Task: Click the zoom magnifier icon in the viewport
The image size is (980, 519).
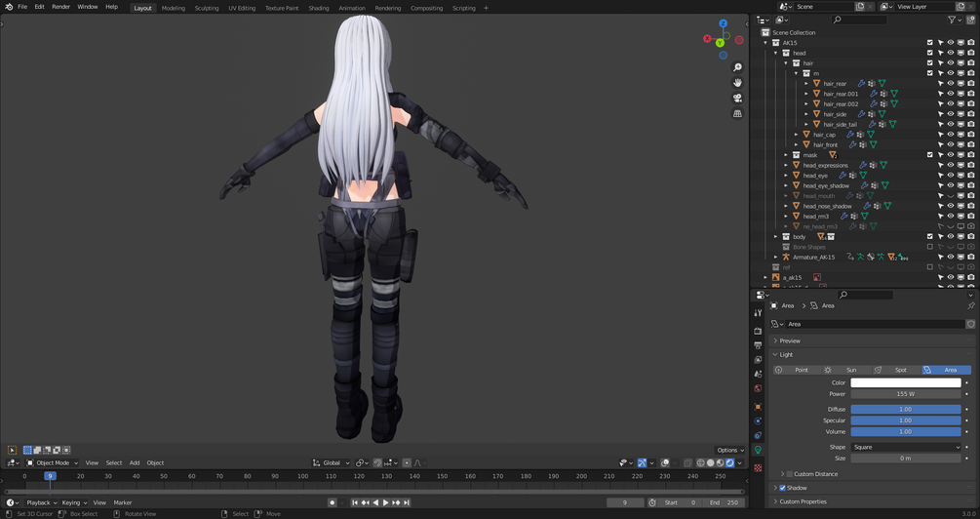Action: pyautogui.click(x=737, y=67)
